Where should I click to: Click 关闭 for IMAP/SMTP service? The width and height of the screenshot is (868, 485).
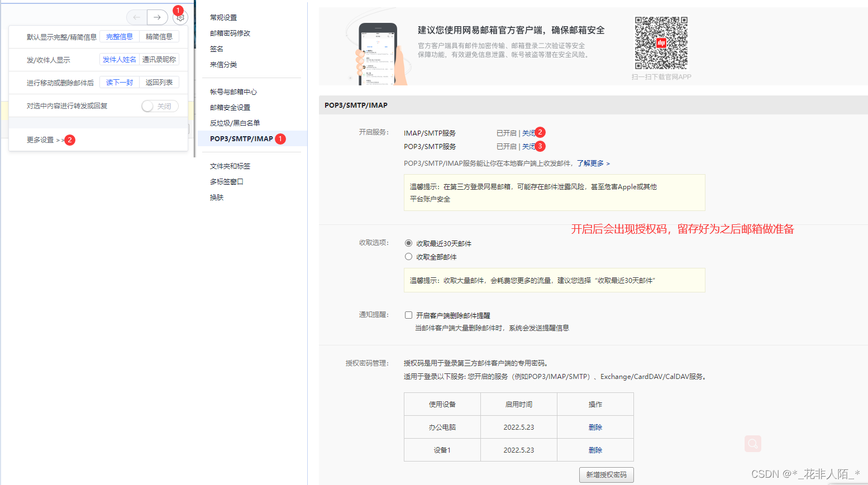[528, 133]
